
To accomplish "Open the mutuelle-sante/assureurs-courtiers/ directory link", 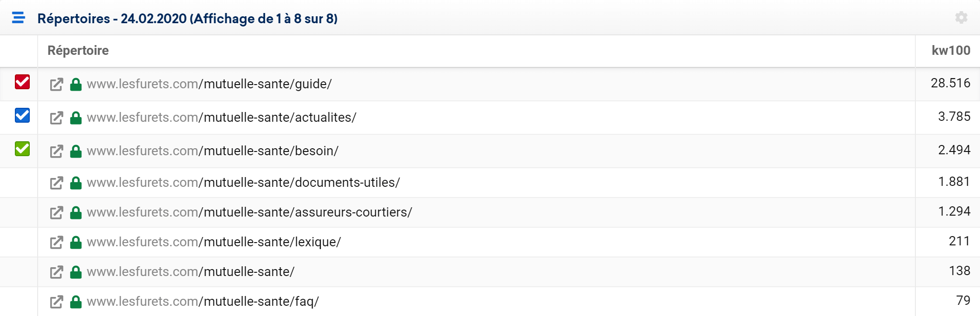I will point(250,212).
